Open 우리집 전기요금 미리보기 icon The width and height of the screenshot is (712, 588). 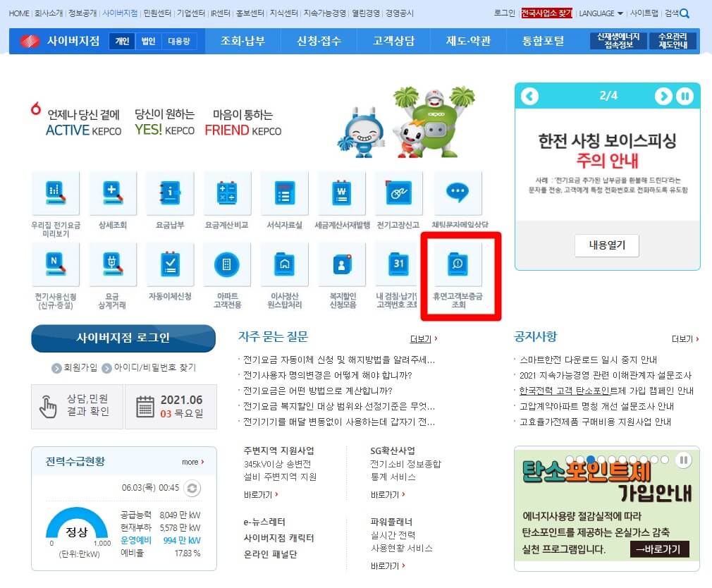click(x=56, y=193)
